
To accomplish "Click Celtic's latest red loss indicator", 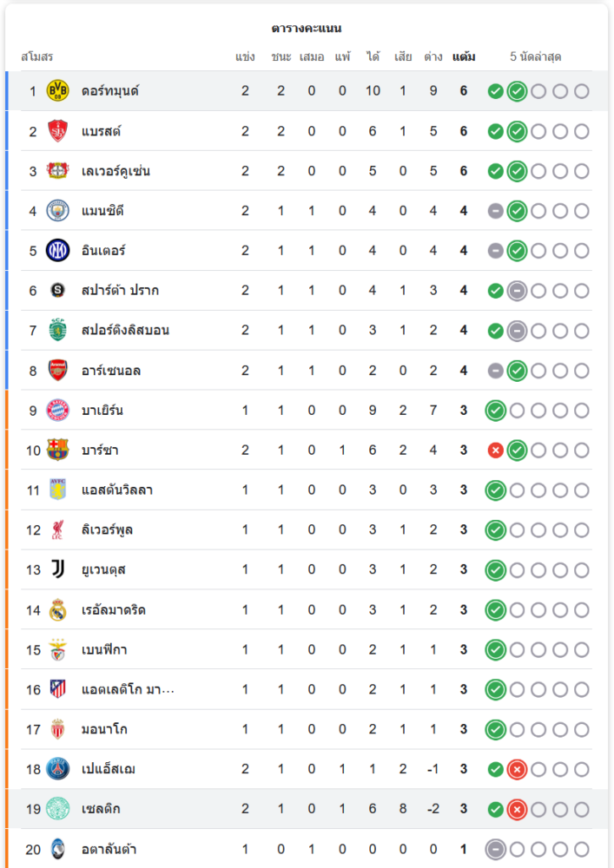I will (x=517, y=810).
